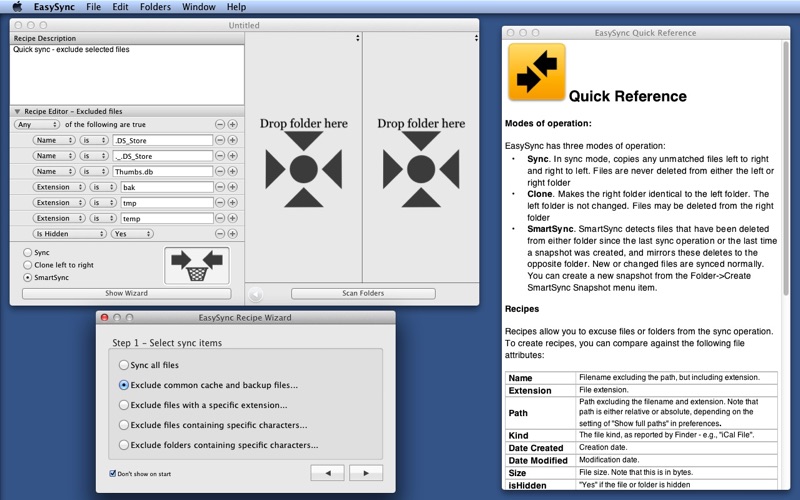Remove the ._.DS_Store rule with minus
This screenshot has width=800, height=500.
tap(220, 156)
